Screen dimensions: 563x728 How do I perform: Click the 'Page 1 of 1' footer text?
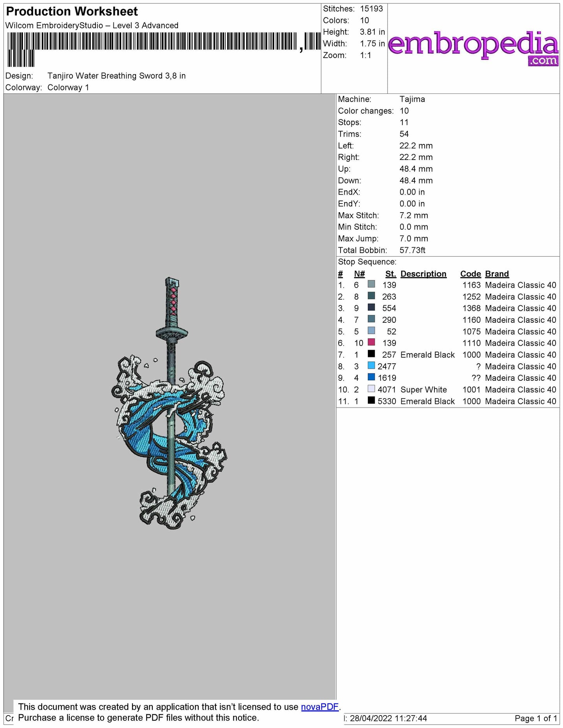pos(536,718)
